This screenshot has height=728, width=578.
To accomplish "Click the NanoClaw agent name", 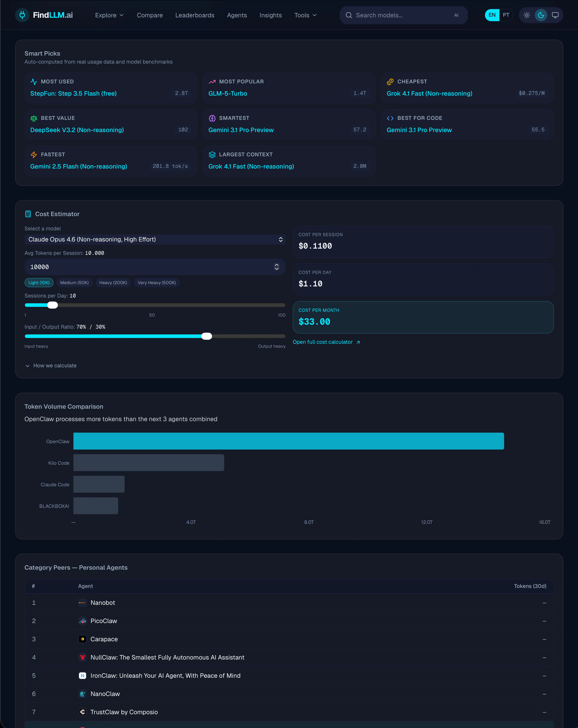I will pyautogui.click(x=105, y=694).
